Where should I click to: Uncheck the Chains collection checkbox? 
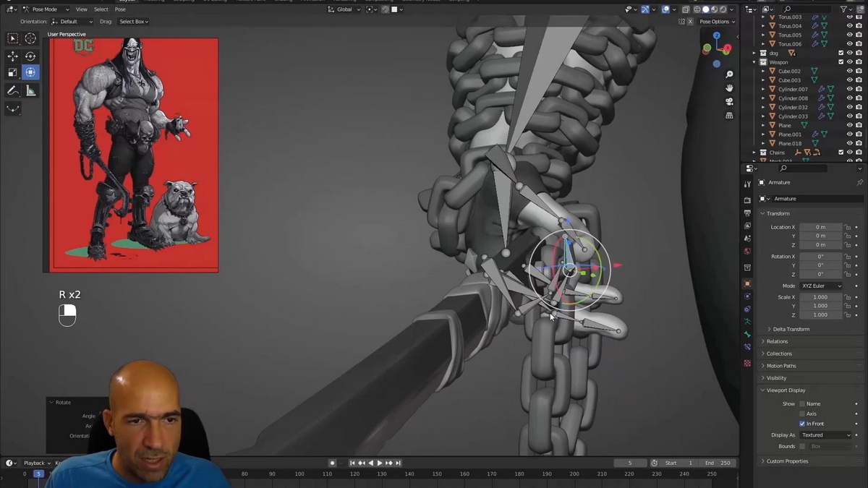click(x=841, y=153)
